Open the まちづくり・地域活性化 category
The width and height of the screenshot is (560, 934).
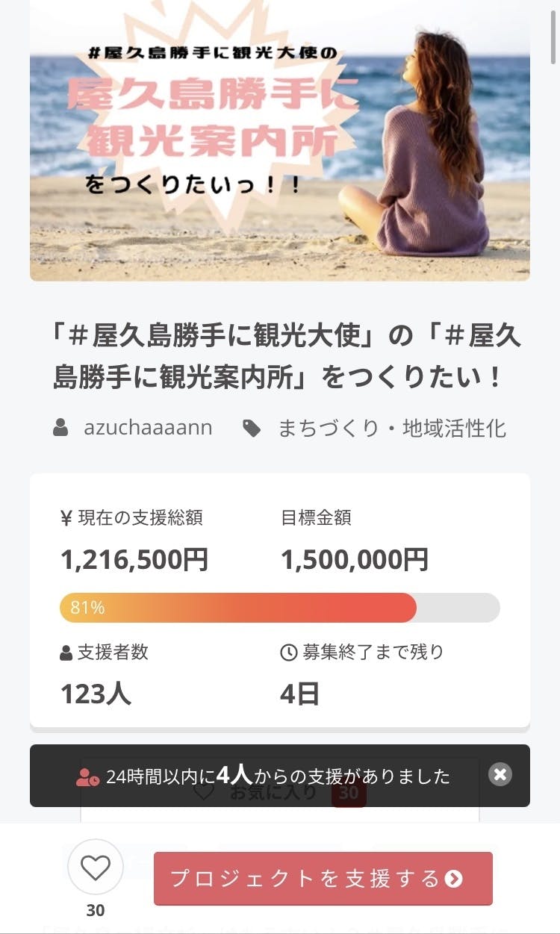(x=391, y=428)
